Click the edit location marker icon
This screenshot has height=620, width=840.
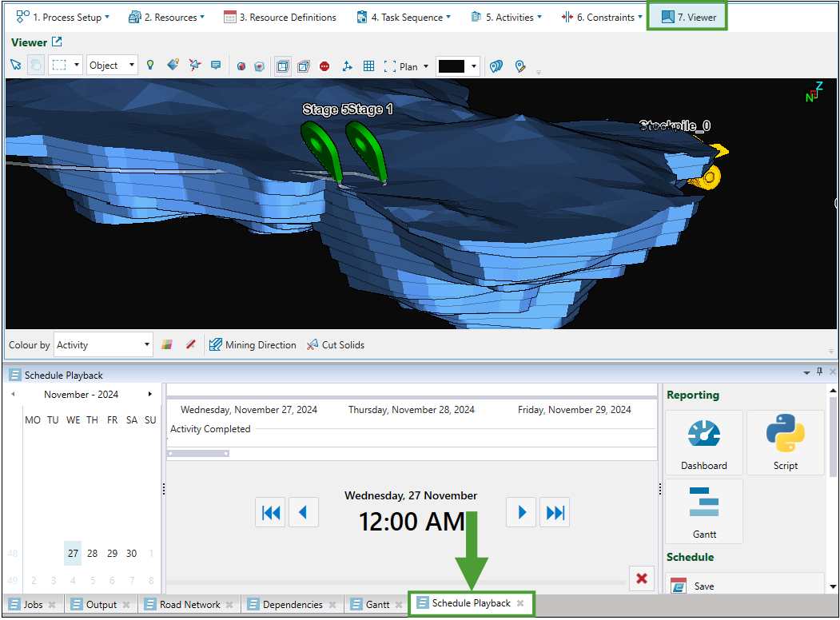point(520,66)
